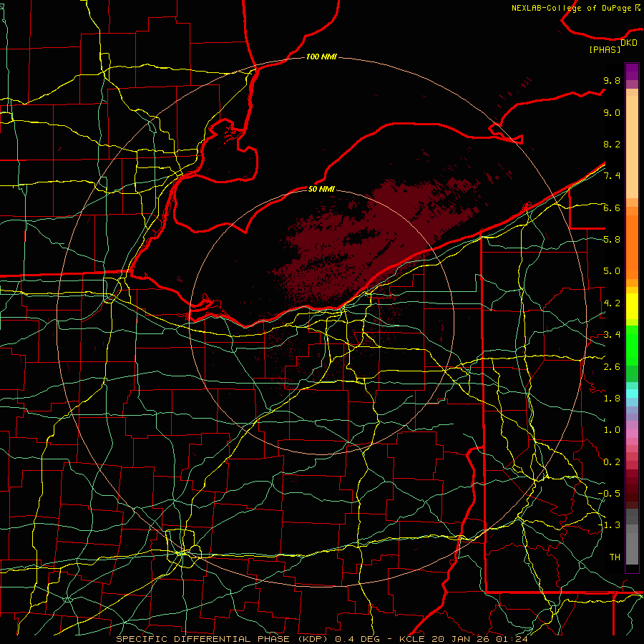
Task: Select the 1.8 legend value
Action: click(612, 399)
